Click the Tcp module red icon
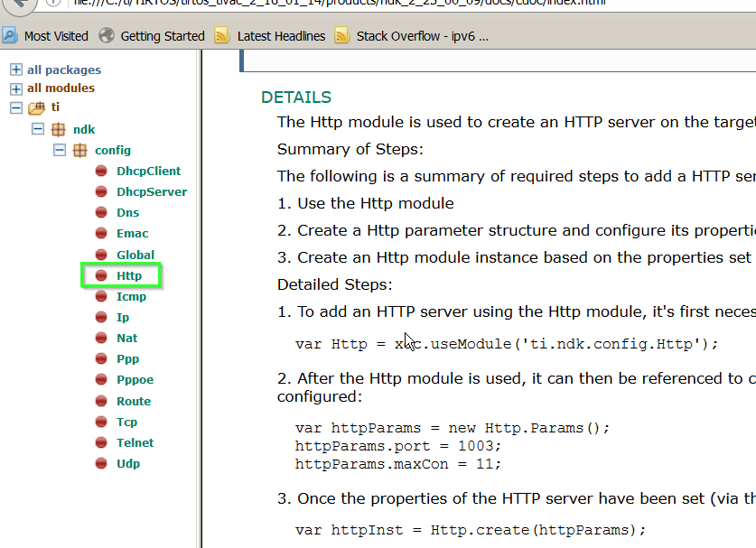 pos(101,422)
